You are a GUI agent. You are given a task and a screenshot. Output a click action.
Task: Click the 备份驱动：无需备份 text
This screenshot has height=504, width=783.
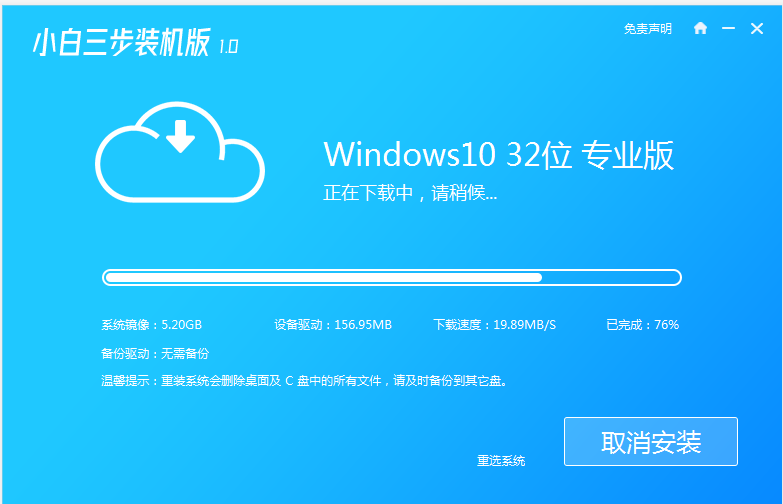point(155,354)
